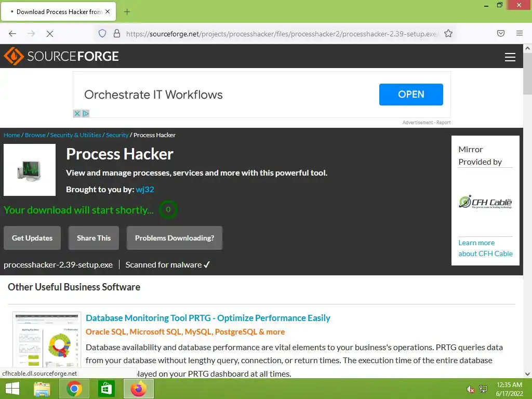This screenshot has width=532, height=399.
Task: Click the Get Updates button
Action: (32, 238)
